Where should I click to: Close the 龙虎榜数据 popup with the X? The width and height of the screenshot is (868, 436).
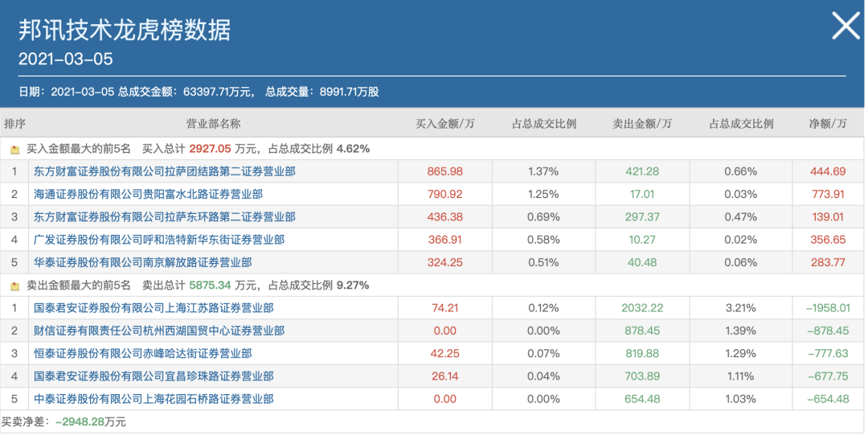point(845,27)
